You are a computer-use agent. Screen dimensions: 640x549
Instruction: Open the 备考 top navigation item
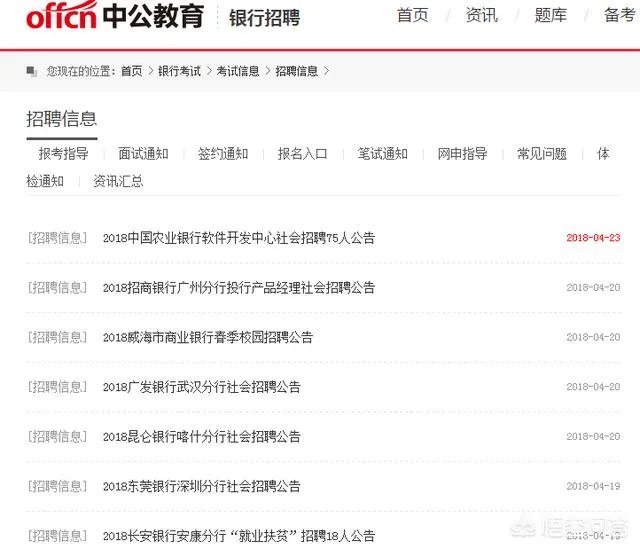(620, 16)
